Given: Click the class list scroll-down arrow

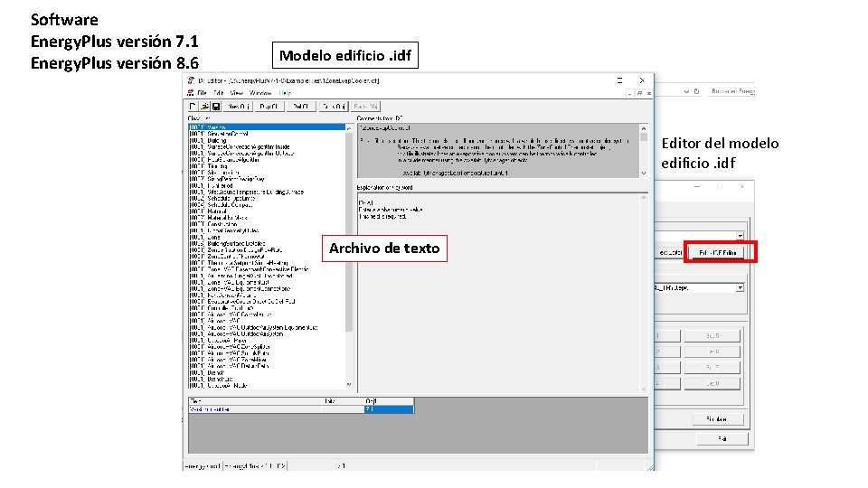Looking at the screenshot, I should pyautogui.click(x=349, y=385).
